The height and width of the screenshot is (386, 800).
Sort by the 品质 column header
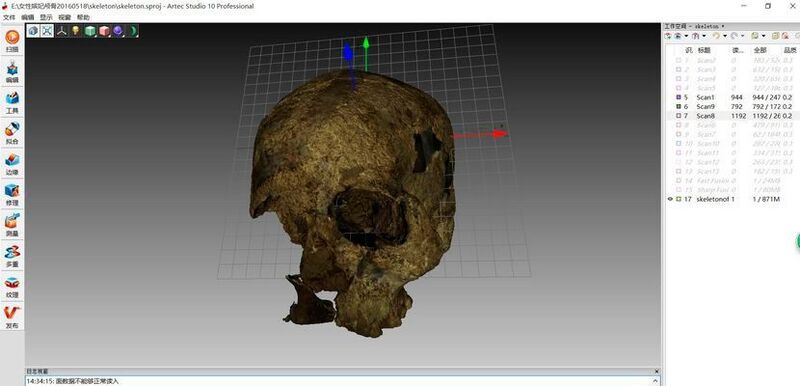tap(790, 50)
